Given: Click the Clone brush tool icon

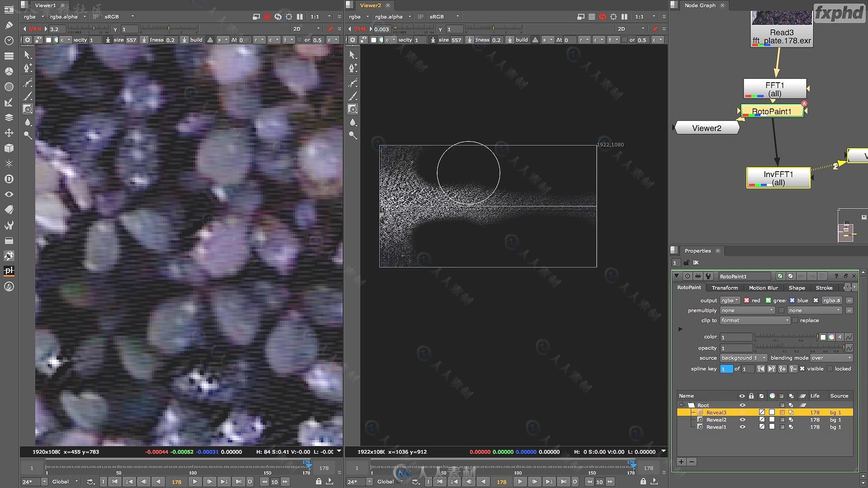Looking at the screenshot, I should pos(28,109).
